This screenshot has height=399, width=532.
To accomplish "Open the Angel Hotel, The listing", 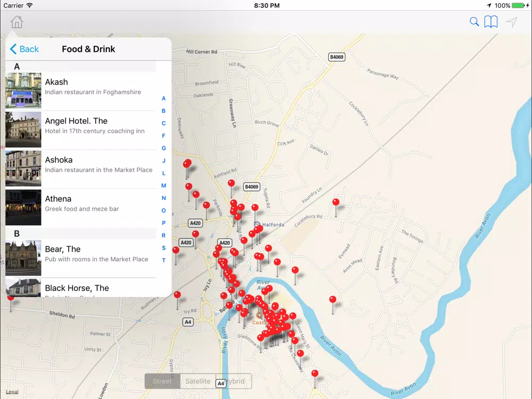I will click(x=81, y=130).
